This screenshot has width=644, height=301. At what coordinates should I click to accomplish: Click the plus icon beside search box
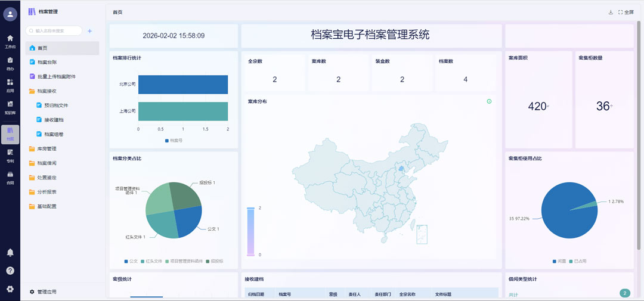pos(89,30)
